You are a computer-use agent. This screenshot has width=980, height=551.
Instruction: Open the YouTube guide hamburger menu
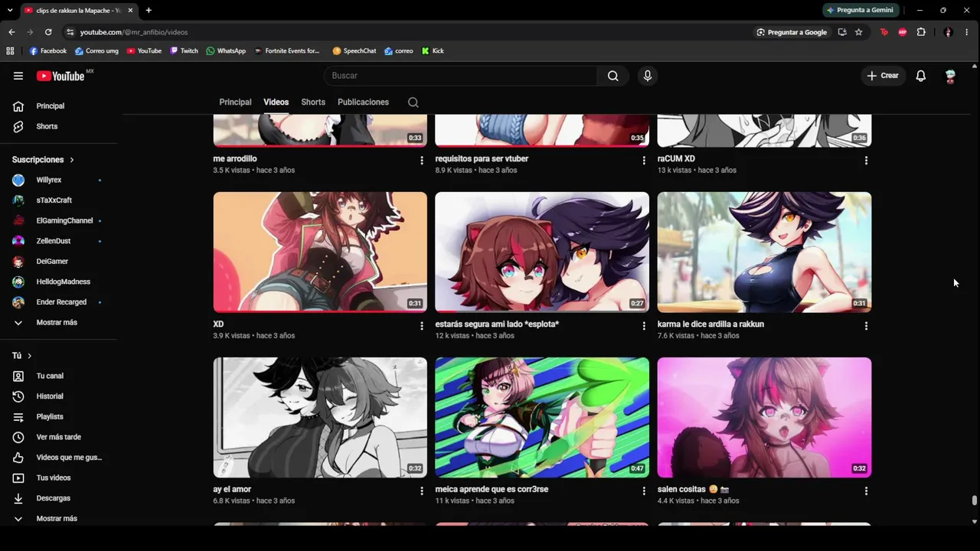18,76
